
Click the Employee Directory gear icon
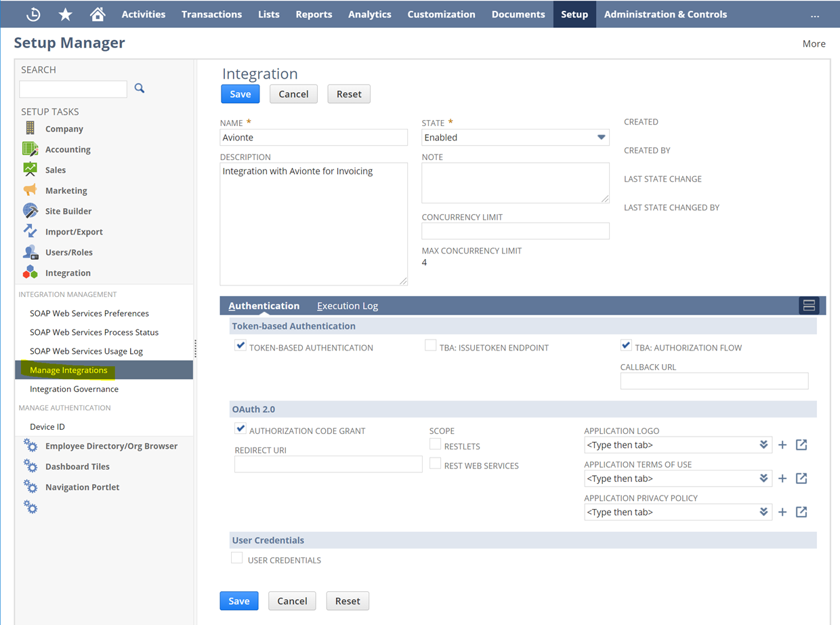click(30, 445)
